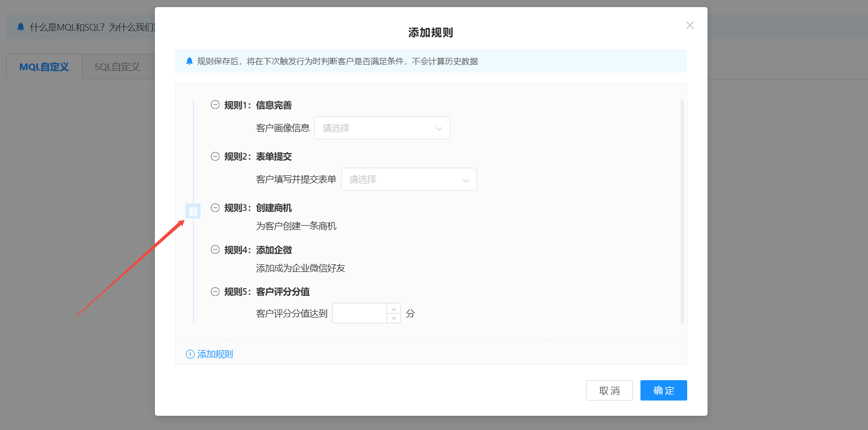Click the minus icon beside 规则5 客户评分分值
The height and width of the screenshot is (430, 868).
tap(215, 291)
